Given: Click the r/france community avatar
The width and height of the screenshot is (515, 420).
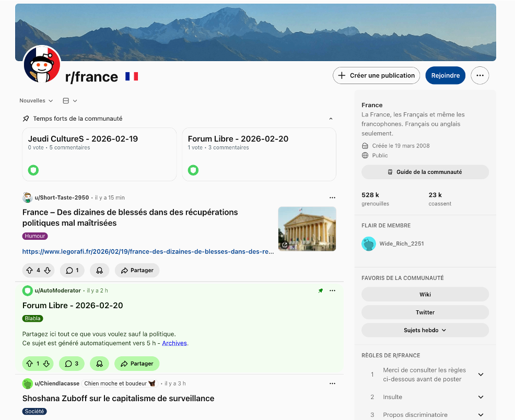Looking at the screenshot, I should click(42, 64).
